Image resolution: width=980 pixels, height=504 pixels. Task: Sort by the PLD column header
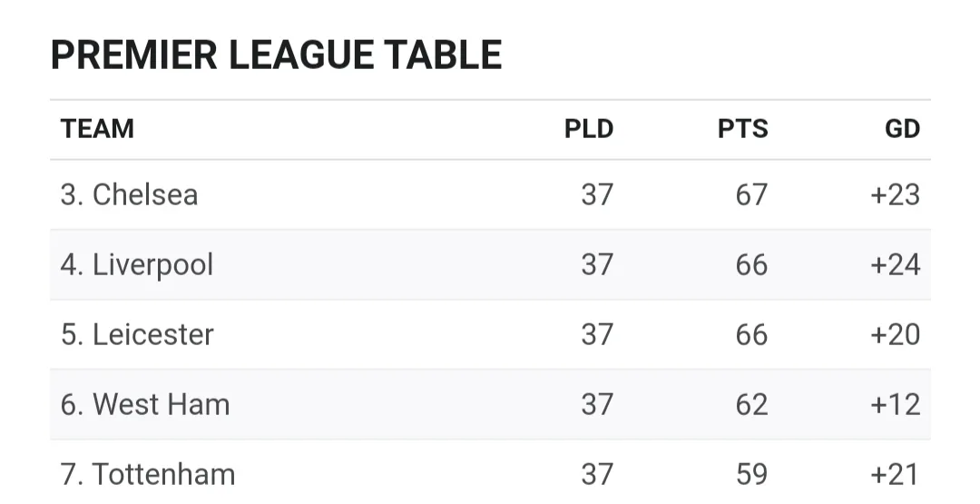pos(589,129)
